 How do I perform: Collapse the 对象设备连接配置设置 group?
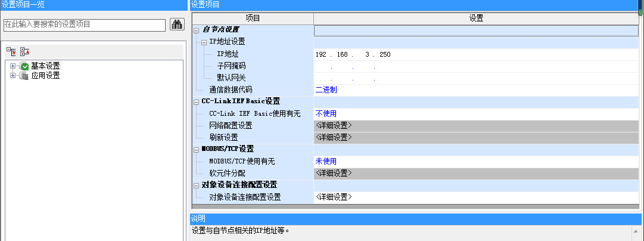[x=197, y=185]
